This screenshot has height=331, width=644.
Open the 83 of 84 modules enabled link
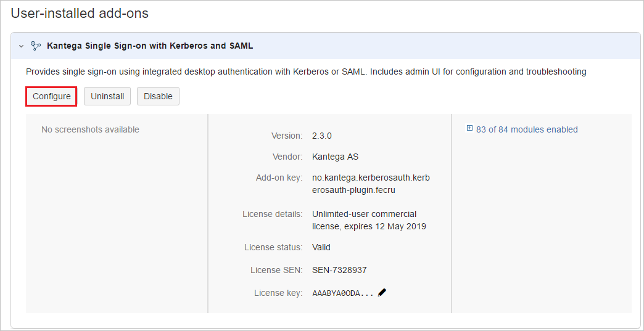click(x=527, y=129)
